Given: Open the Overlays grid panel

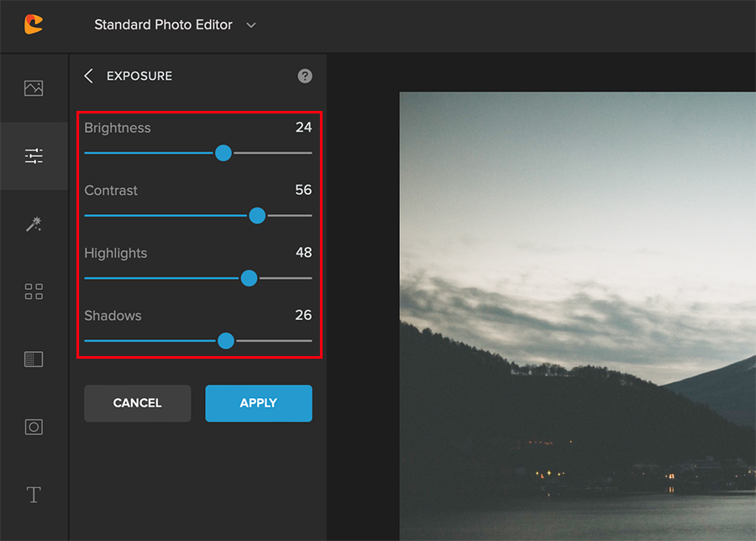Looking at the screenshot, I should (34, 291).
